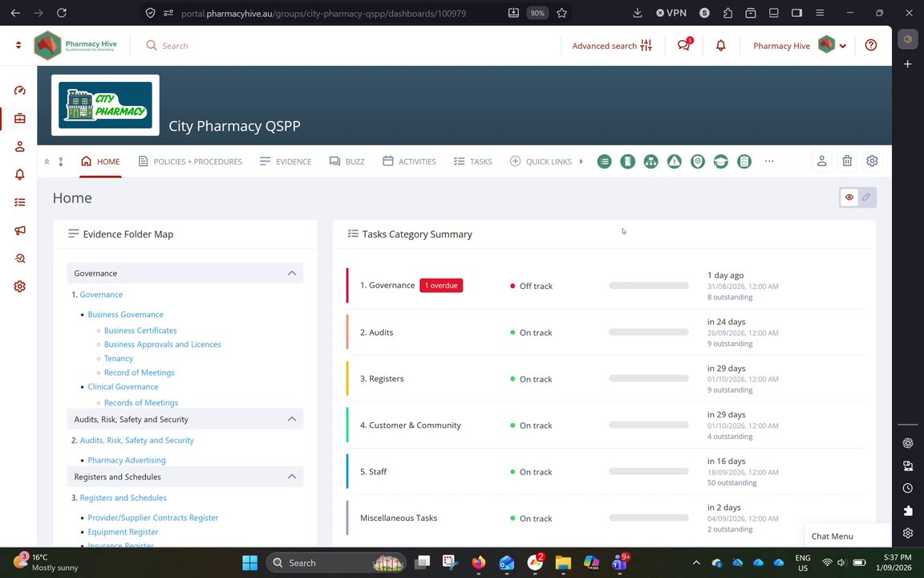Open the green graduation cap quick link

click(721, 161)
